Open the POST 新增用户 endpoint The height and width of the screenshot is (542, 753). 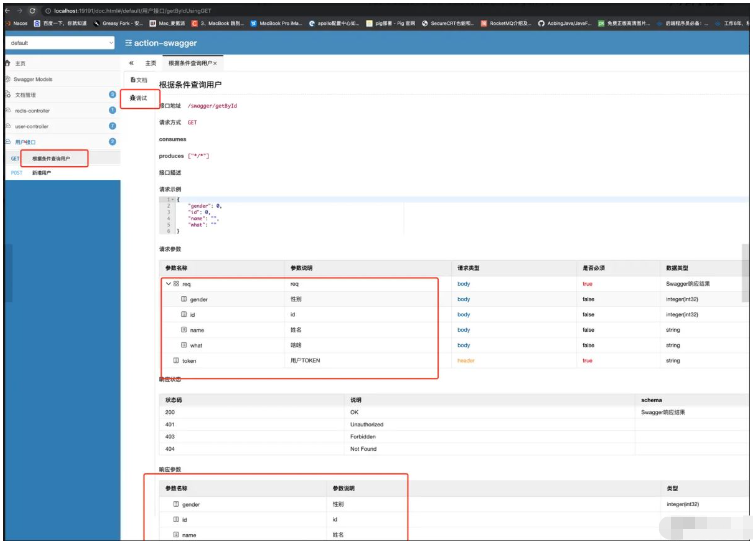coord(40,173)
